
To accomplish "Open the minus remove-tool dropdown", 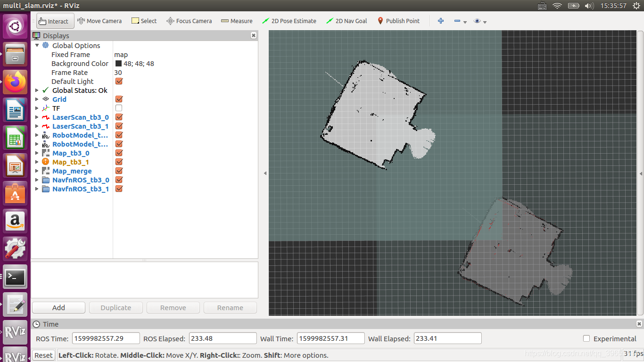I will [460, 21].
